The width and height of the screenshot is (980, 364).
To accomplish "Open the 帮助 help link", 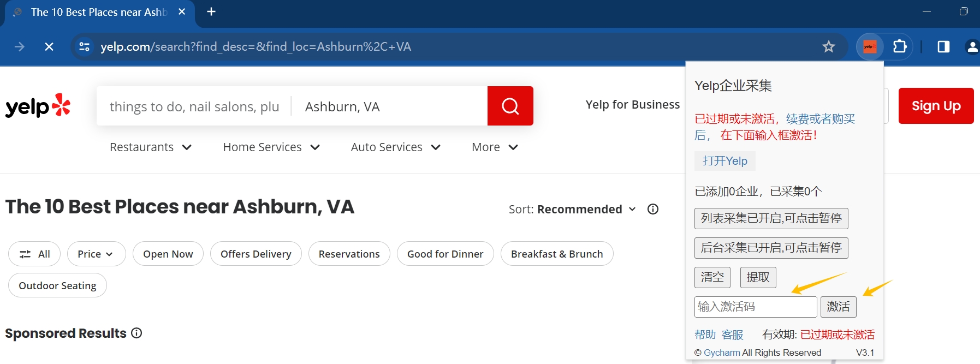I will (x=705, y=335).
